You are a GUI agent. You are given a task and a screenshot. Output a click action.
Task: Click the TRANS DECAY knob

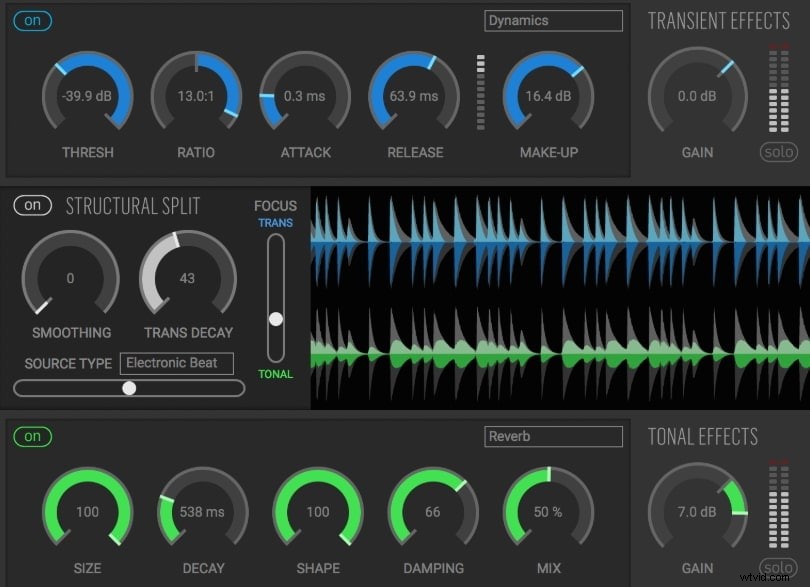click(188, 277)
